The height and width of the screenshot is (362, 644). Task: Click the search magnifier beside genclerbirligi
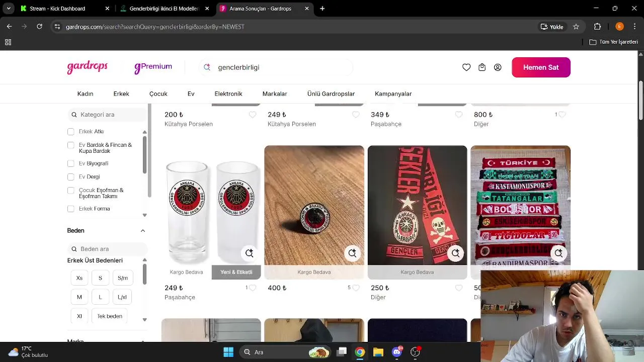pos(207,67)
